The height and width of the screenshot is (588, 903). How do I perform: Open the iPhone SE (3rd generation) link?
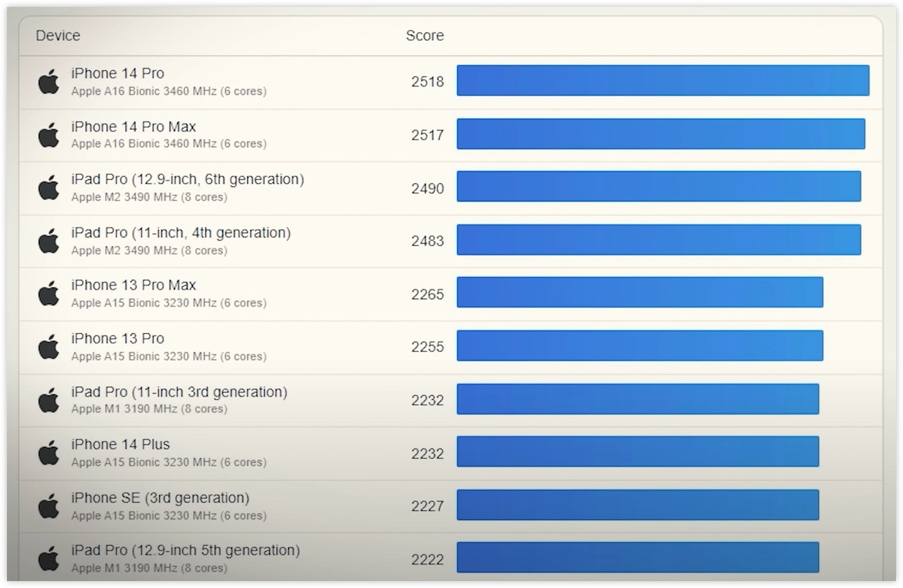(x=160, y=498)
